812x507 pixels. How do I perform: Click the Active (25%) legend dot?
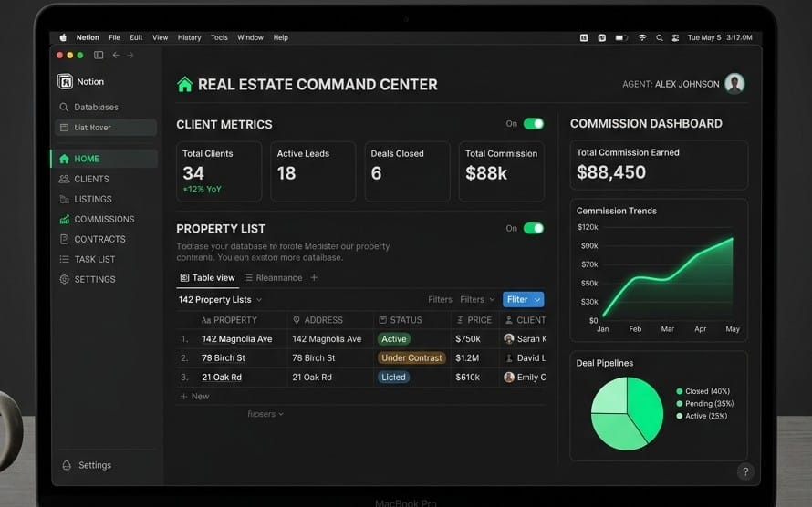(679, 417)
